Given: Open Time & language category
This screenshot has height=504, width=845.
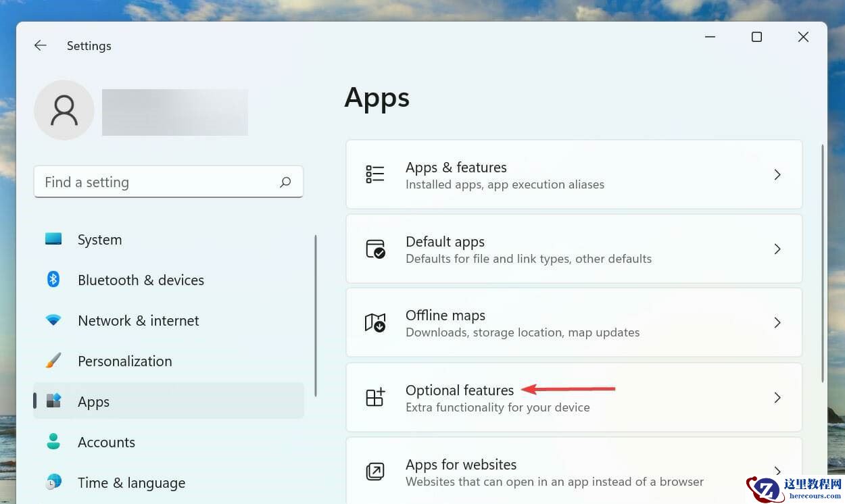Looking at the screenshot, I should (x=168, y=482).
